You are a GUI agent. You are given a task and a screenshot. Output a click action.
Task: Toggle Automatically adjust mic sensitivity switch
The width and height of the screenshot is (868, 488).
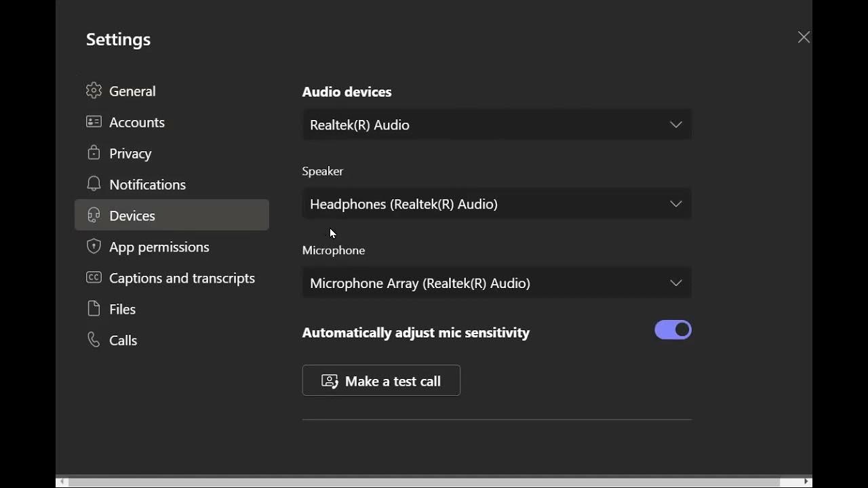tap(673, 330)
